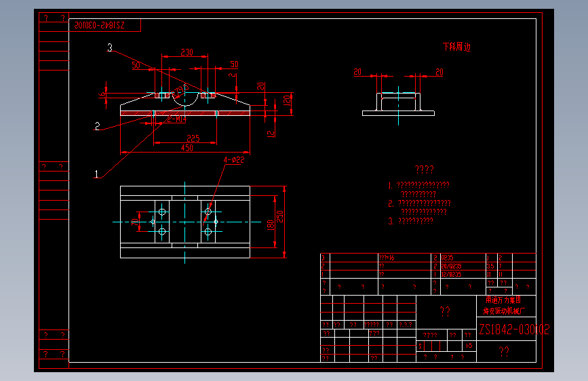Viewport: 588px width, 381px height.
Task: Click the 250 vertical dimension in plan view
Action: click(x=279, y=217)
